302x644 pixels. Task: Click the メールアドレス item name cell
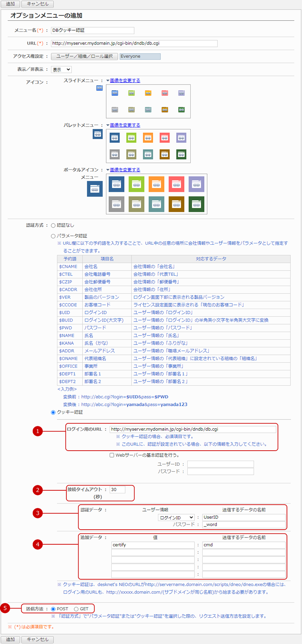107,351
